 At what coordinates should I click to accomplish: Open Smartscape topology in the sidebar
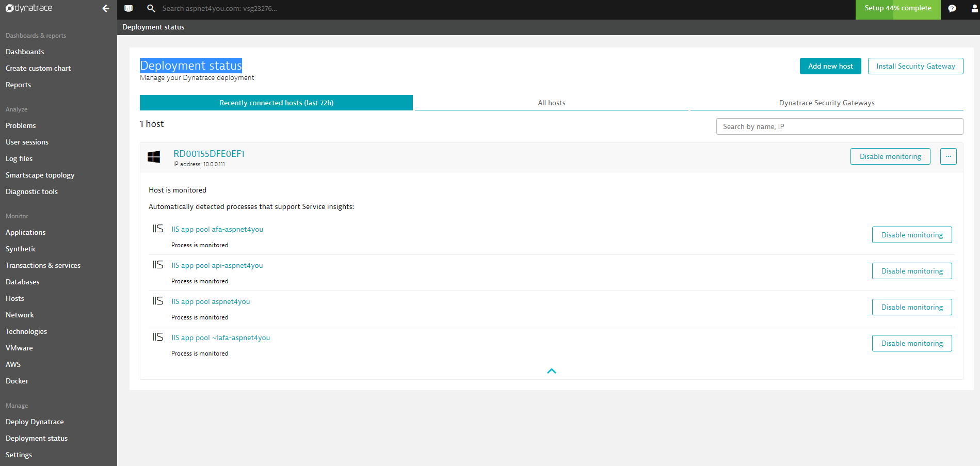40,175
